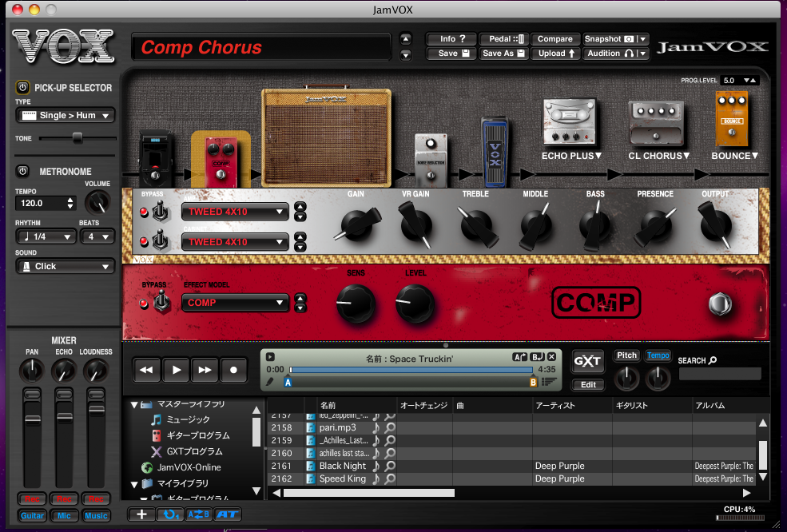Click the Info ? button
This screenshot has width=787, height=532.
450,38
